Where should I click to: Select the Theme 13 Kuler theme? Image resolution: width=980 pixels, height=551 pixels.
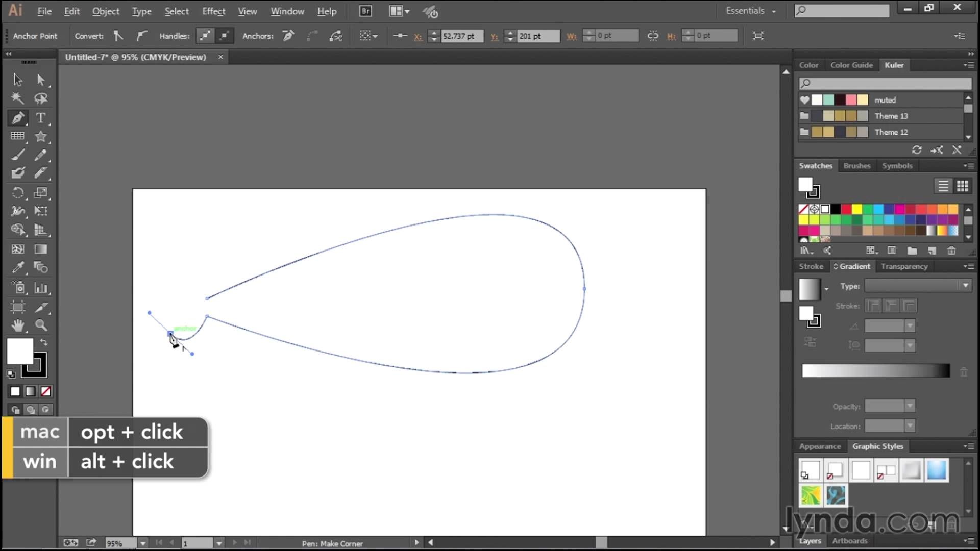tap(891, 116)
